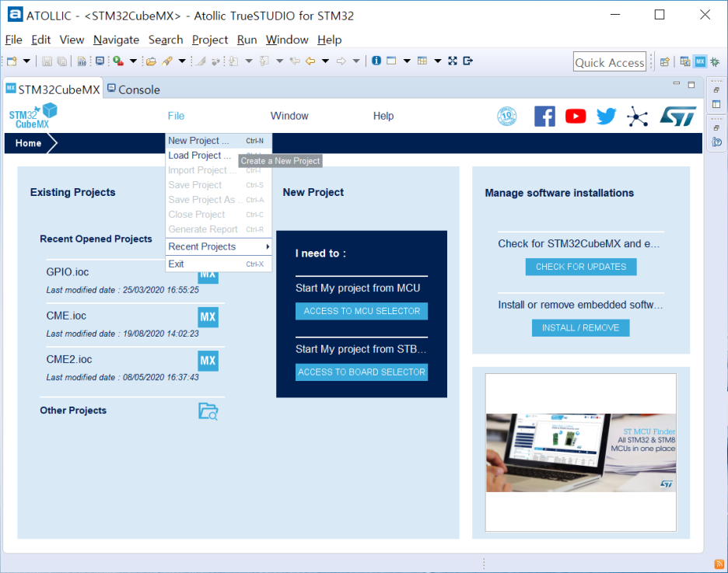Expand the run configuration dropdown arrow
Image resolution: width=728 pixels, height=573 pixels.
pyautogui.click(x=133, y=61)
